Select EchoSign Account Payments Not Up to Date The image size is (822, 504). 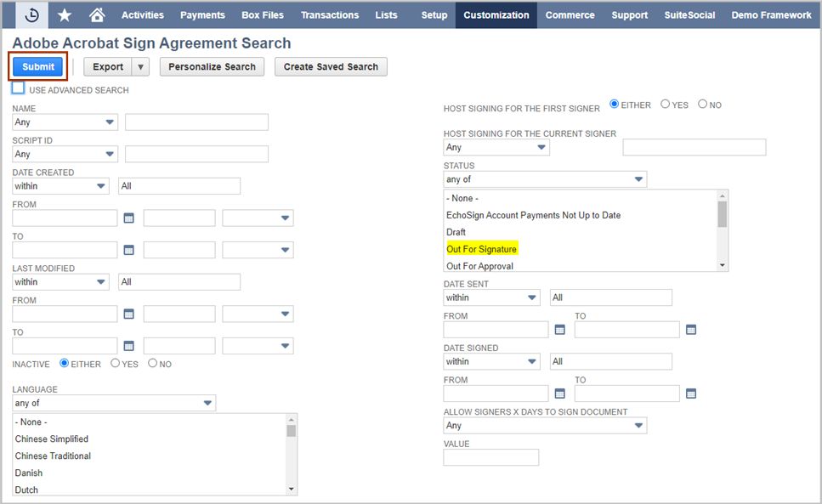533,215
